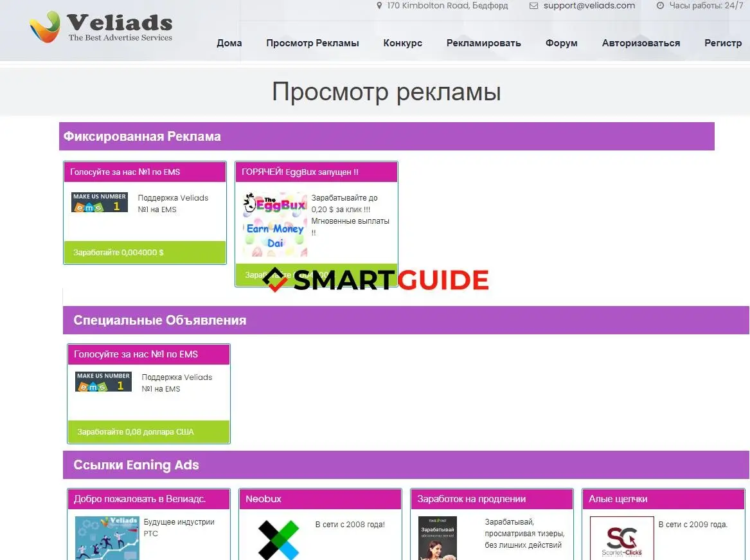Select the Neobux black X logo

point(278,540)
